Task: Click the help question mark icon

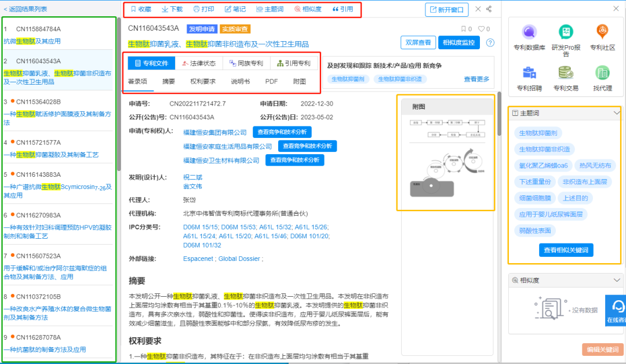Action: pos(490,43)
